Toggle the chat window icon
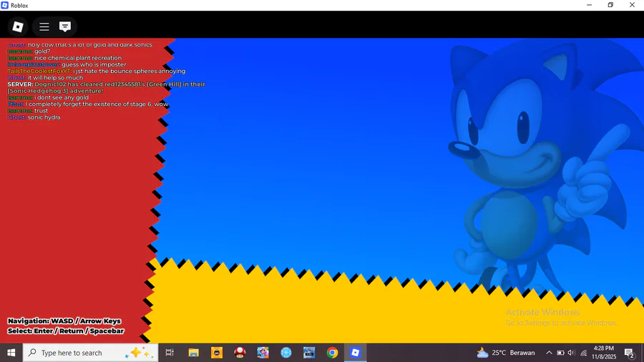The height and width of the screenshot is (362, 644). click(x=65, y=26)
